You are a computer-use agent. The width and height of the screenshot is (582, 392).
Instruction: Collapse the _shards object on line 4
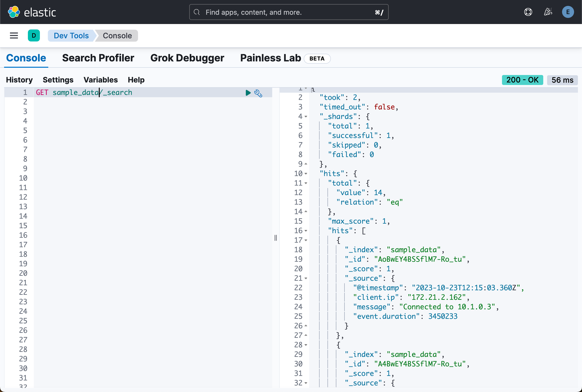click(x=306, y=116)
